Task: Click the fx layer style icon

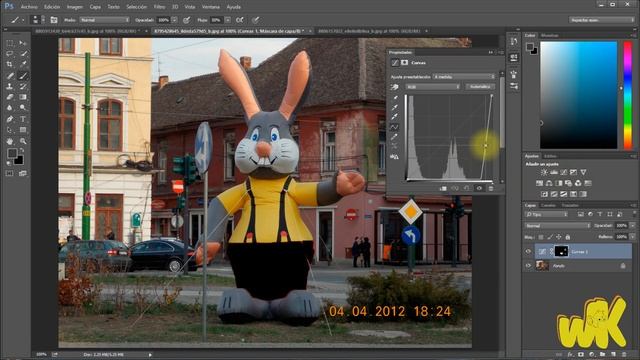Action: coord(571,355)
